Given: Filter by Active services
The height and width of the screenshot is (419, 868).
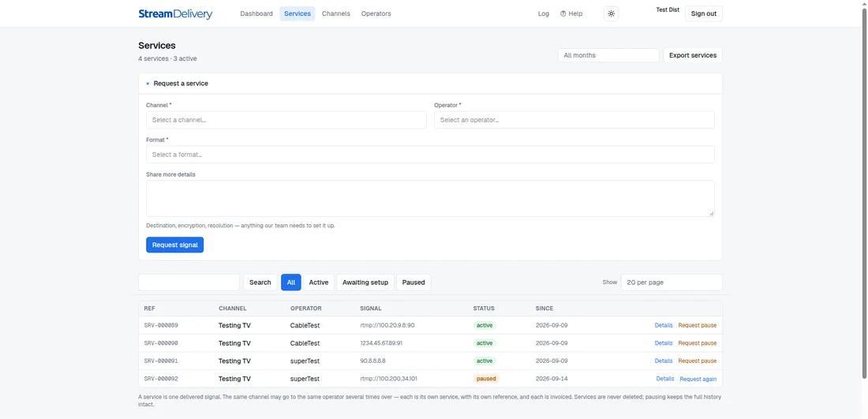Looking at the screenshot, I should [319, 282].
